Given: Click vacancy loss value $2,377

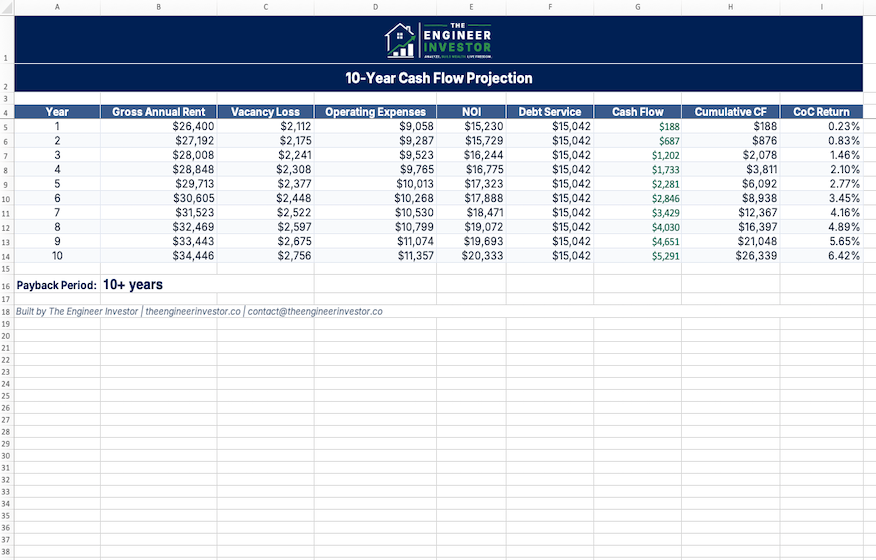Looking at the screenshot, I should click(x=294, y=184).
